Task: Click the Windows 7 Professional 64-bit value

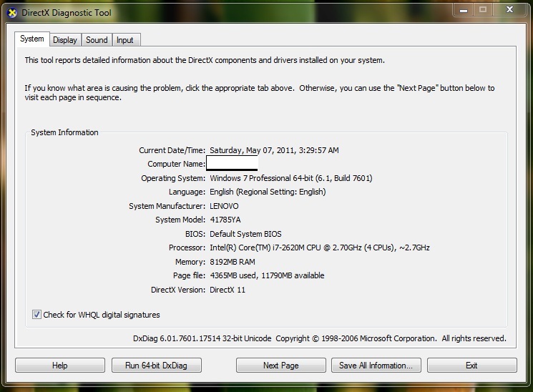Action: (x=291, y=178)
